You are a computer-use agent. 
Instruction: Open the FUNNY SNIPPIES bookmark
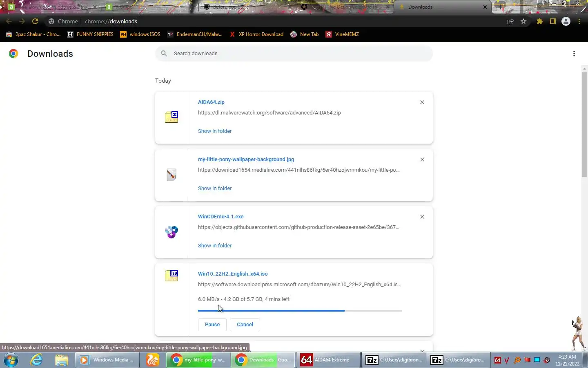tap(90, 34)
